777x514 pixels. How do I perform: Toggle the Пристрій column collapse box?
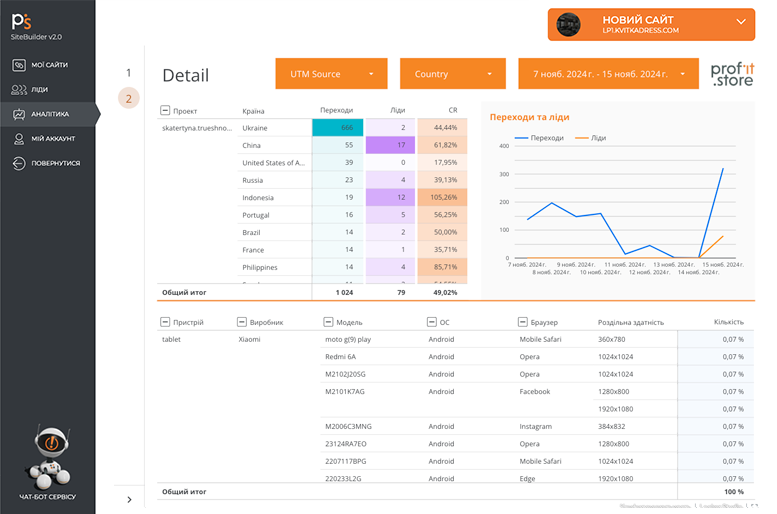click(x=166, y=322)
